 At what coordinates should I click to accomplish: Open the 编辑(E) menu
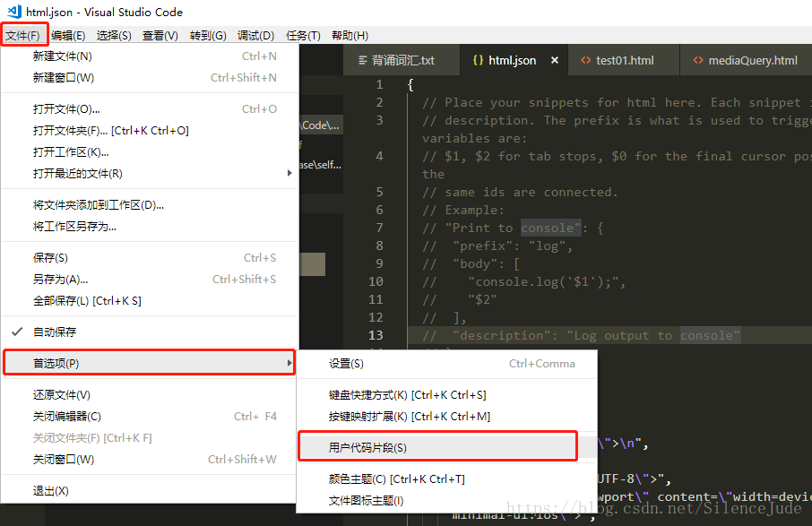point(68,35)
